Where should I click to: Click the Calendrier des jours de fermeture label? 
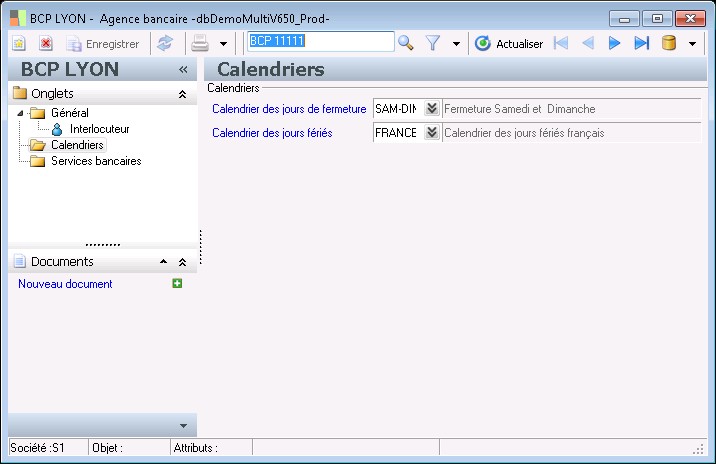(x=289, y=109)
